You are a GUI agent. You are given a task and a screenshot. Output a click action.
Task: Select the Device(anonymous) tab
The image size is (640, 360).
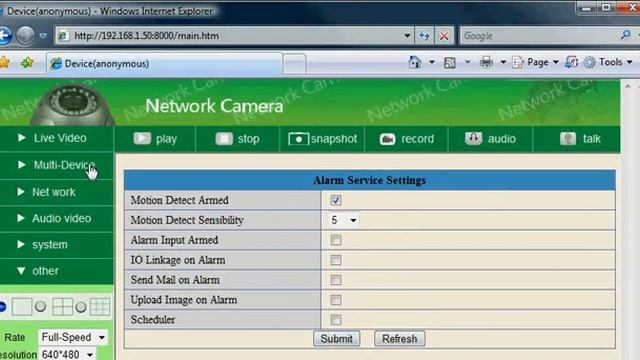[x=164, y=64]
